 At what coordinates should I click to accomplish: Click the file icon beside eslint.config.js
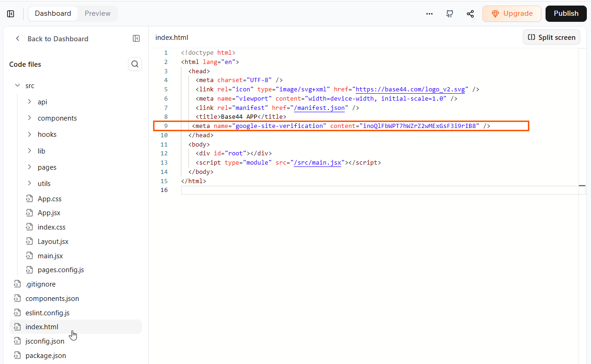(18, 313)
